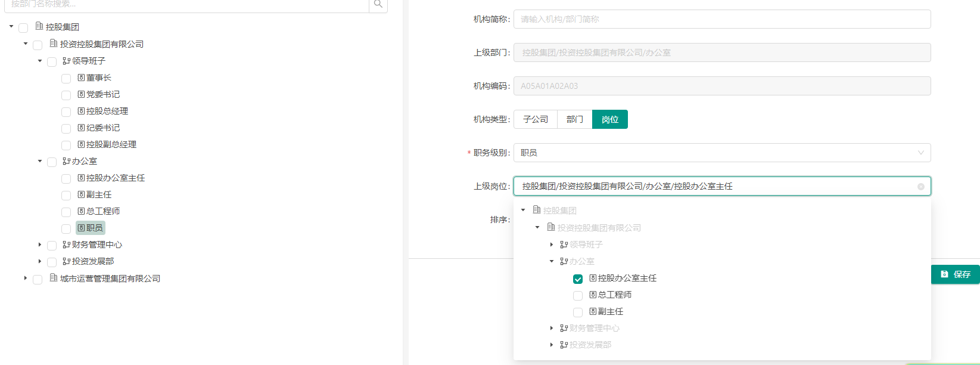This screenshot has height=365, width=980.
Task: Click the building icon beside 控股集团 in left tree
Action: point(39,26)
